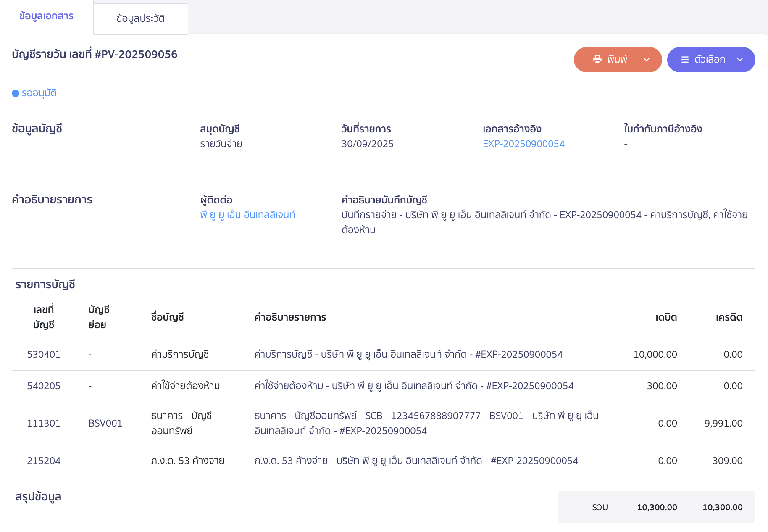The width and height of the screenshot is (768, 532).
Task: Click the ชื่อบัญชี column header
Action: (167, 317)
